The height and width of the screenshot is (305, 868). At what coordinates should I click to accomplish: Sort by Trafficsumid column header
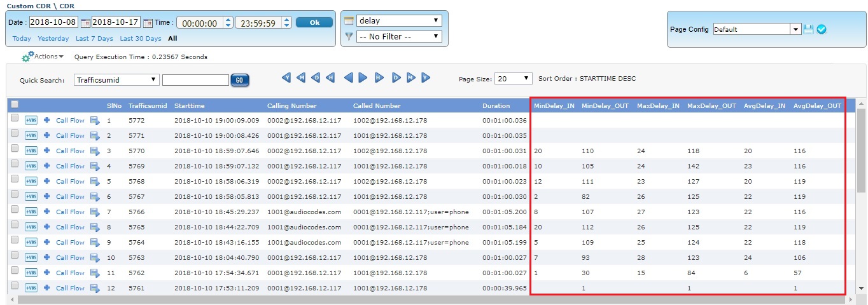(147, 105)
